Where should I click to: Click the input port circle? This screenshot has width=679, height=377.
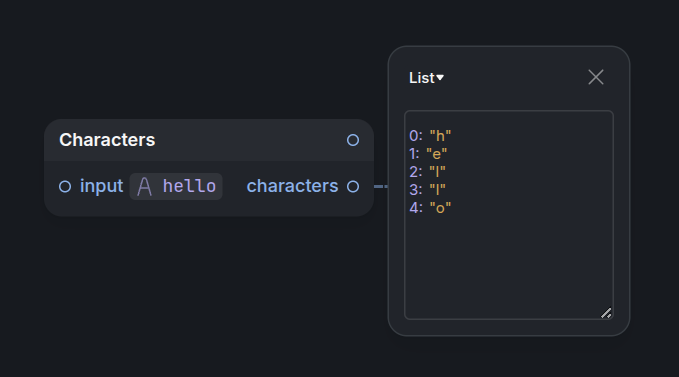(65, 187)
